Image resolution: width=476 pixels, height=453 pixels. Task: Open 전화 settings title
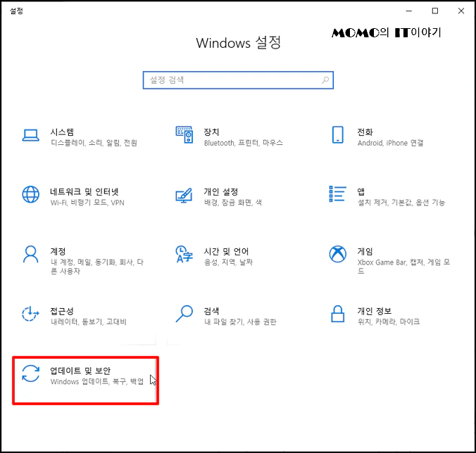pos(365,132)
